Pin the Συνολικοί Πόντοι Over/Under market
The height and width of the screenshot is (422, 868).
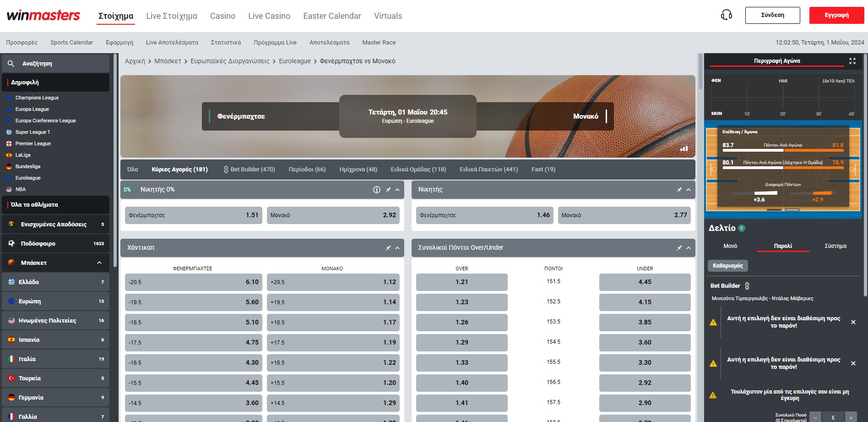coord(679,248)
